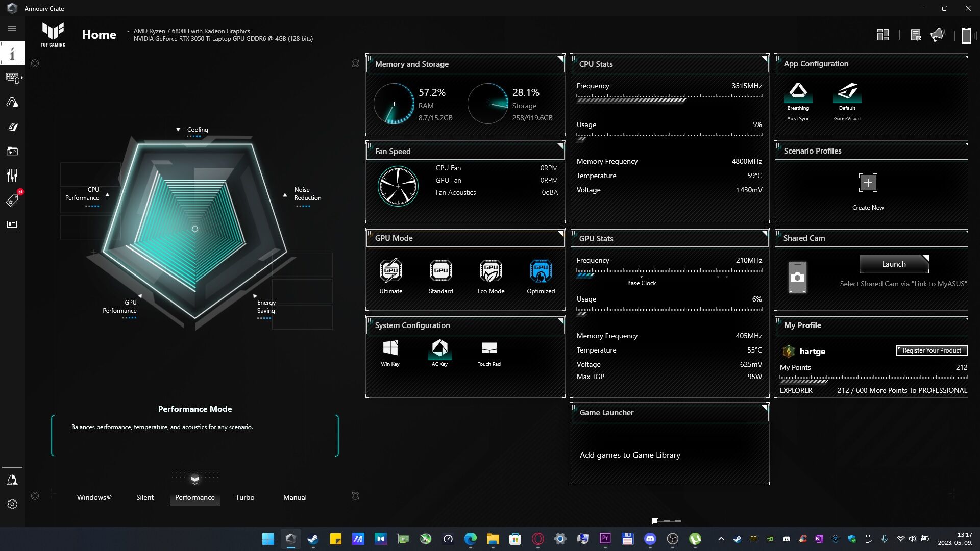This screenshot has width=980, height=551.
Task: Expand the GPU Mode panel corner arrow
Action: tap(560, 233)
